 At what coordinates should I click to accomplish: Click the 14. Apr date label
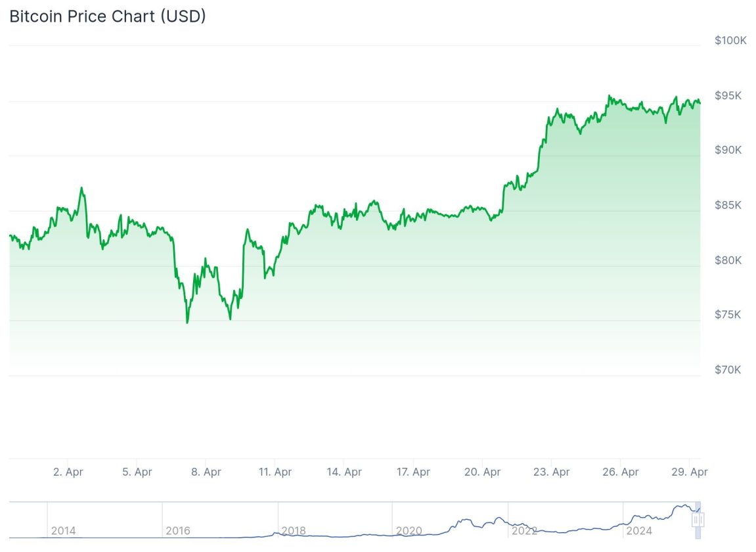click(344, 472)
